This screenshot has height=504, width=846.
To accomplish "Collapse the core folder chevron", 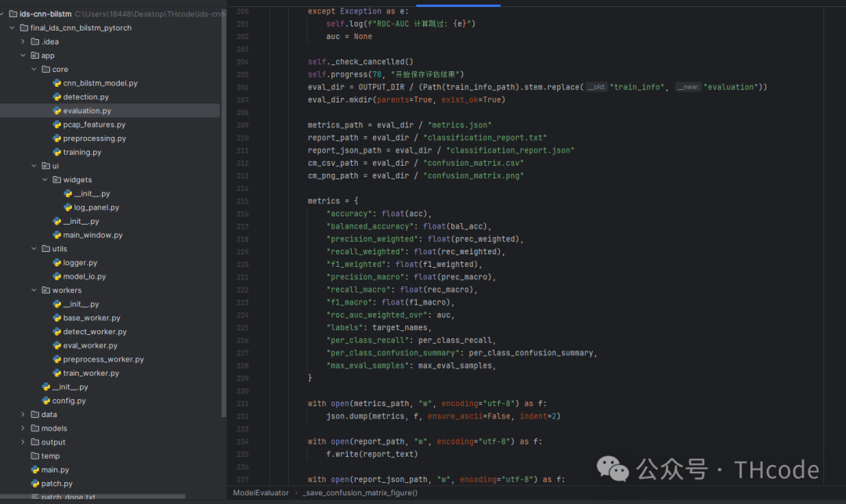I will pyautogui.click(x=34, y=69).
